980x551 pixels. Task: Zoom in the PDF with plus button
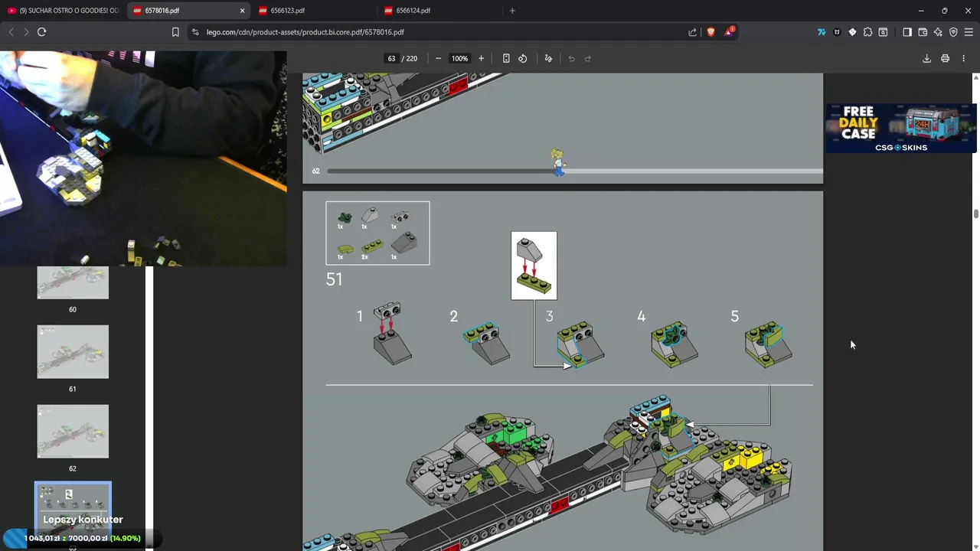[481, 58]
